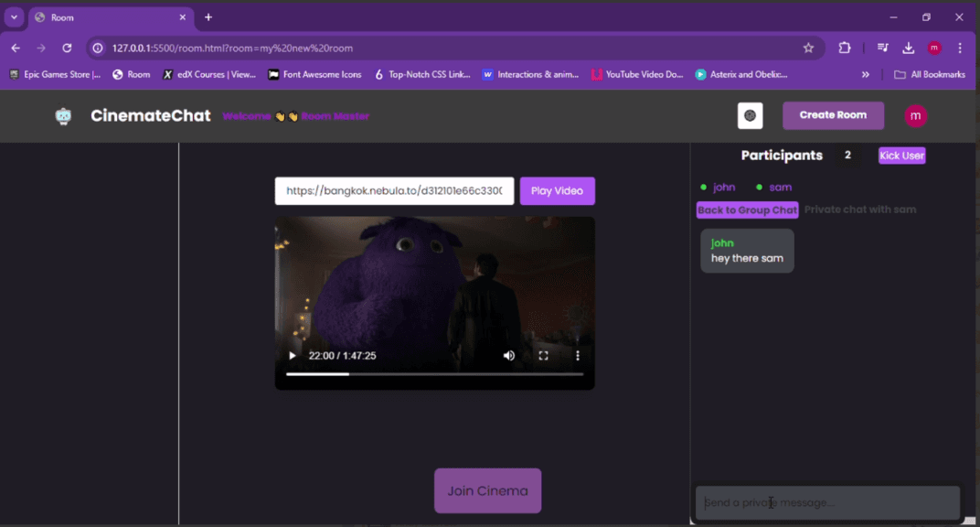Viewport: 980px width, 527px height.
Task: Click the address bar URL
Action: point(232,48)
